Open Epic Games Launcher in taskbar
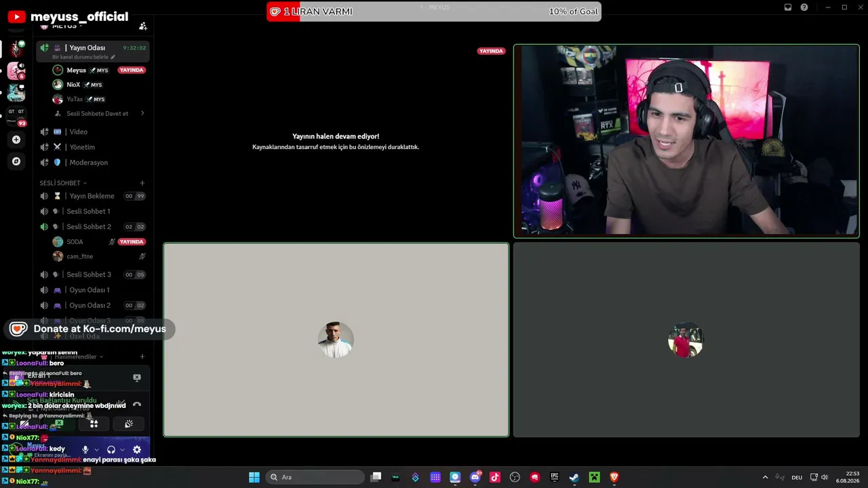 pos(555,477)
